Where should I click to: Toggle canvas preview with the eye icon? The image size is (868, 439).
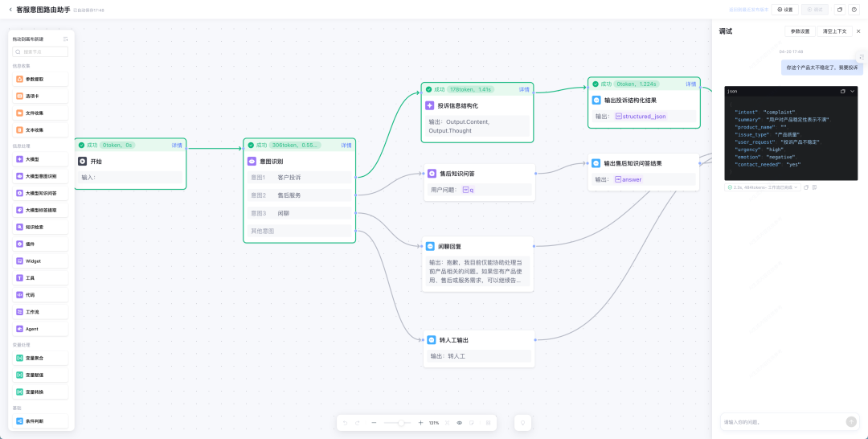coord(460,422)
